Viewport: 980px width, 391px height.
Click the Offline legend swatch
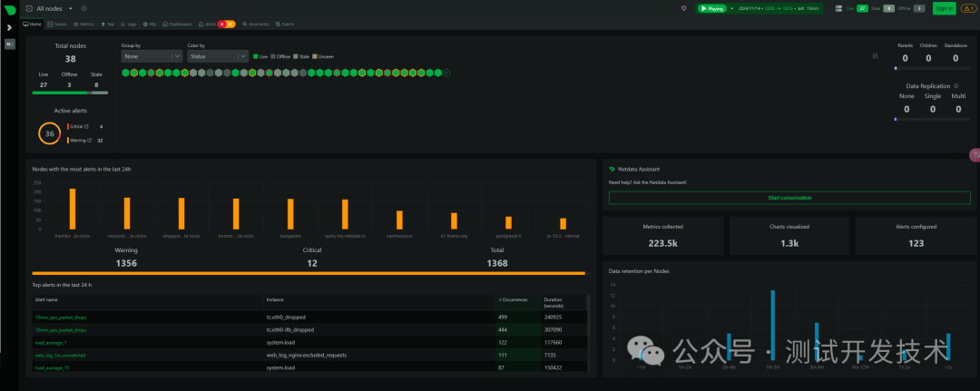(272, 56)
